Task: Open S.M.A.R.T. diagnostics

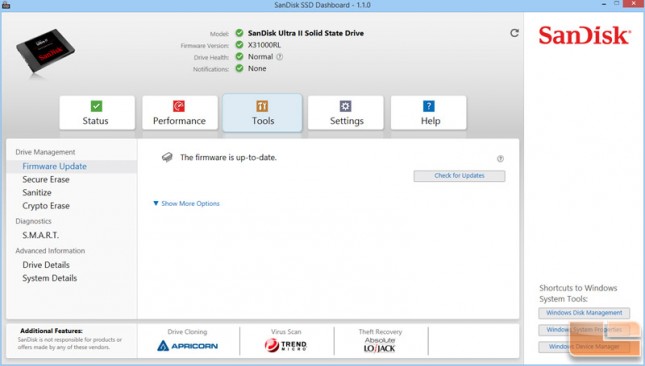Action: pos(41,236)
